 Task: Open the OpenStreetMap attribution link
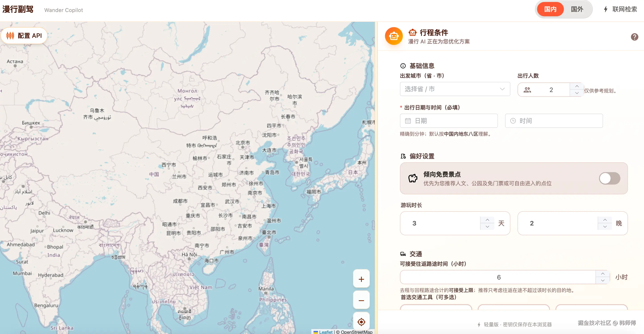pos(356,332)
